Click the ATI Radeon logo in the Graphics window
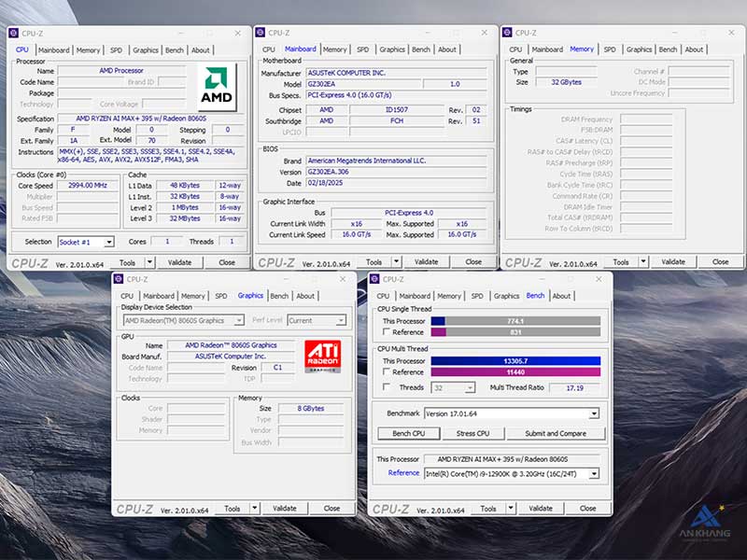The image size is (747, 560). [x=322, y=356]
